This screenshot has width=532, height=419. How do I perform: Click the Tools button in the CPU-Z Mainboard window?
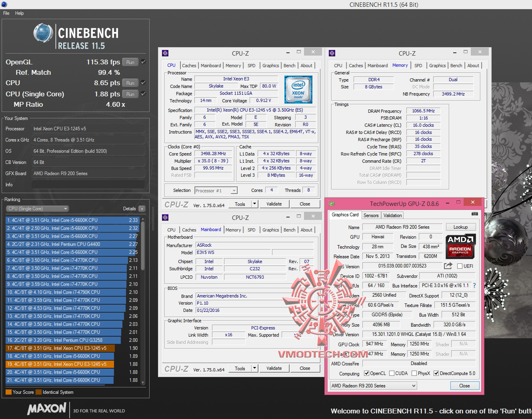tap(240, 368)
